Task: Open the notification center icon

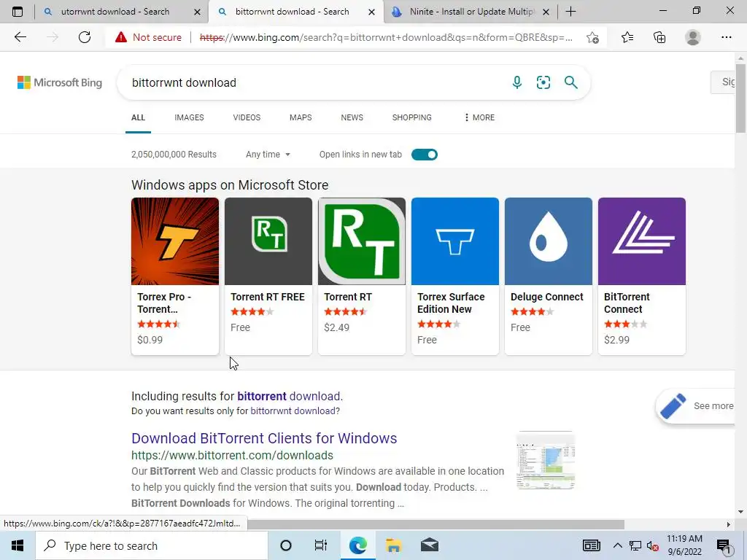Action: tap(724, 546)
